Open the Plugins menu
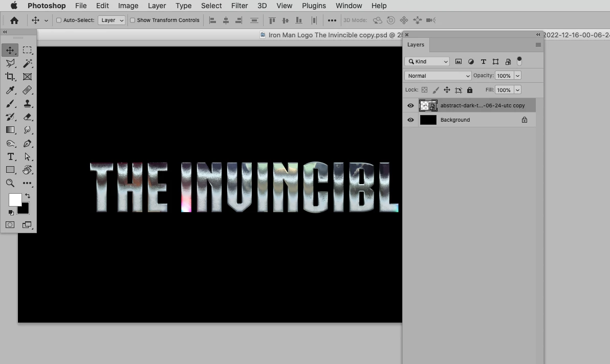 pos(314,6)
